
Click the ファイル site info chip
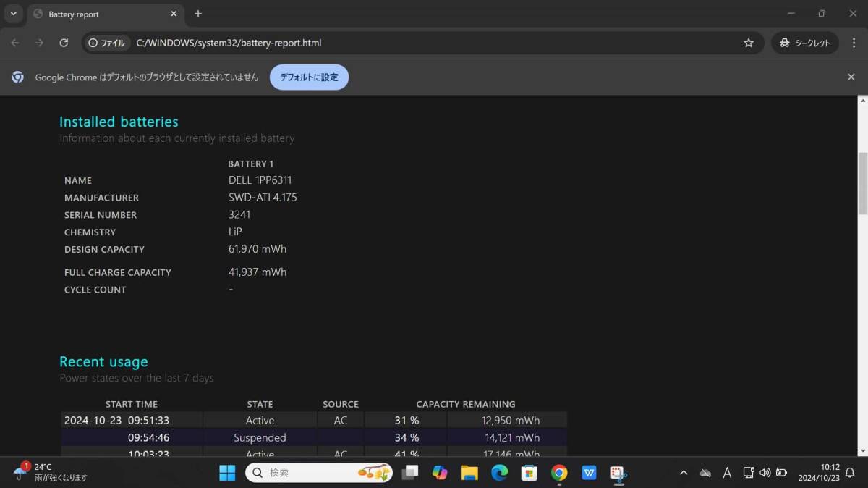click(107, 43)
